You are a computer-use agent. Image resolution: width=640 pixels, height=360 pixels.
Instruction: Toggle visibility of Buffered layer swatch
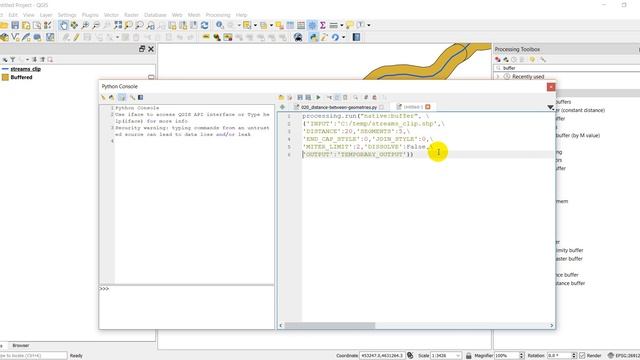(x=5, y=77)
